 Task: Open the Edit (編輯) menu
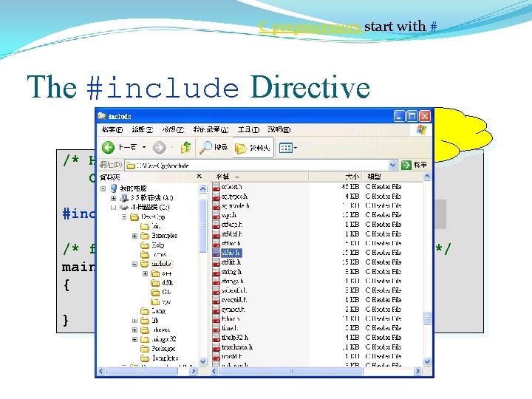click(x=142, y=129)
